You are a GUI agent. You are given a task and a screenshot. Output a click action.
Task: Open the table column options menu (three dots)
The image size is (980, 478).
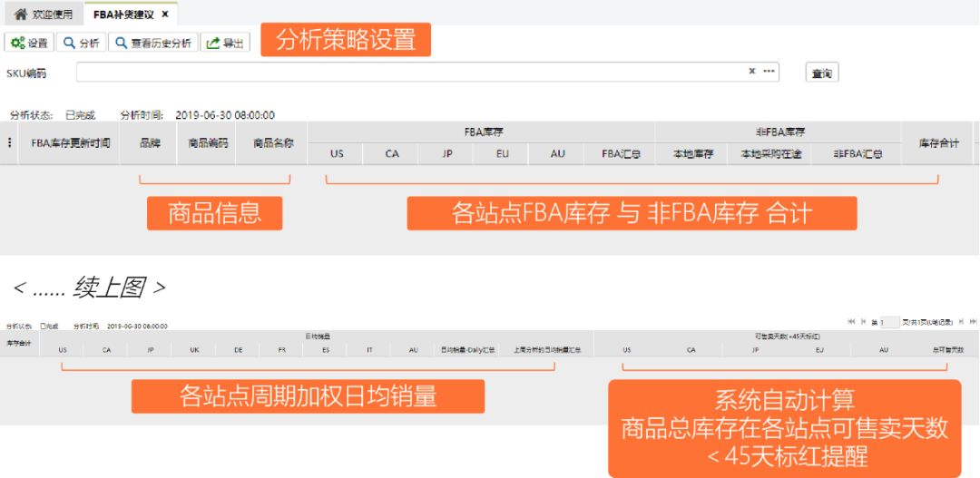[x=9, y=142]
